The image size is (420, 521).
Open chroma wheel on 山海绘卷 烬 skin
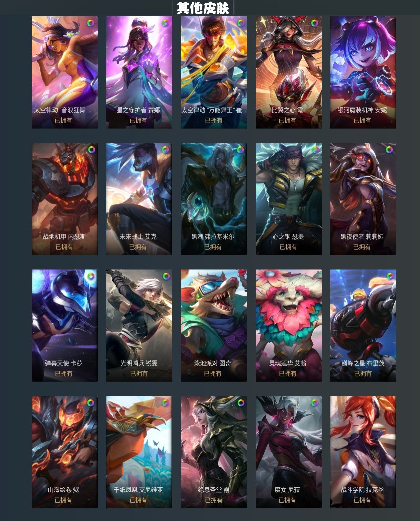pos(90,403)
